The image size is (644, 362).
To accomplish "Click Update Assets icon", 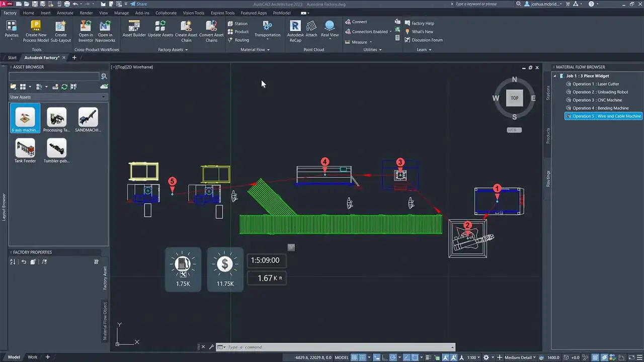I will (x=160, y=29).
